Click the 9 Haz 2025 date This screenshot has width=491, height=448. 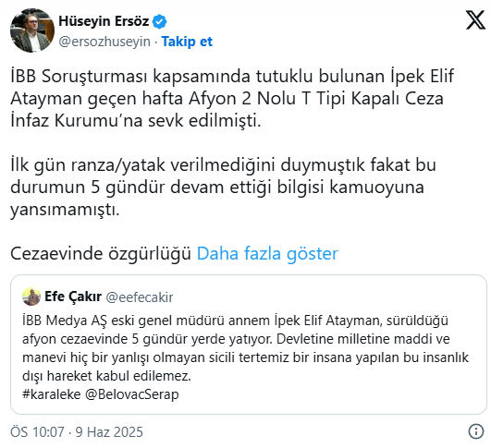point(109,432)
